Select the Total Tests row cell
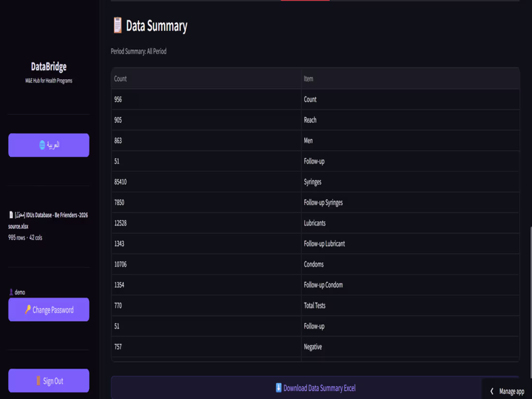The height and width of the screenshot is (399, 532). (410, 305)
